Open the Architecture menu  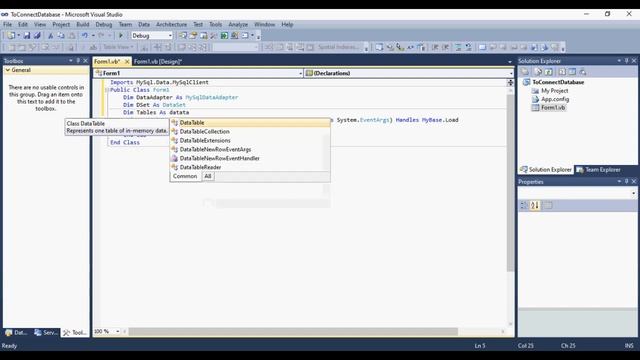tap(171, 24)
